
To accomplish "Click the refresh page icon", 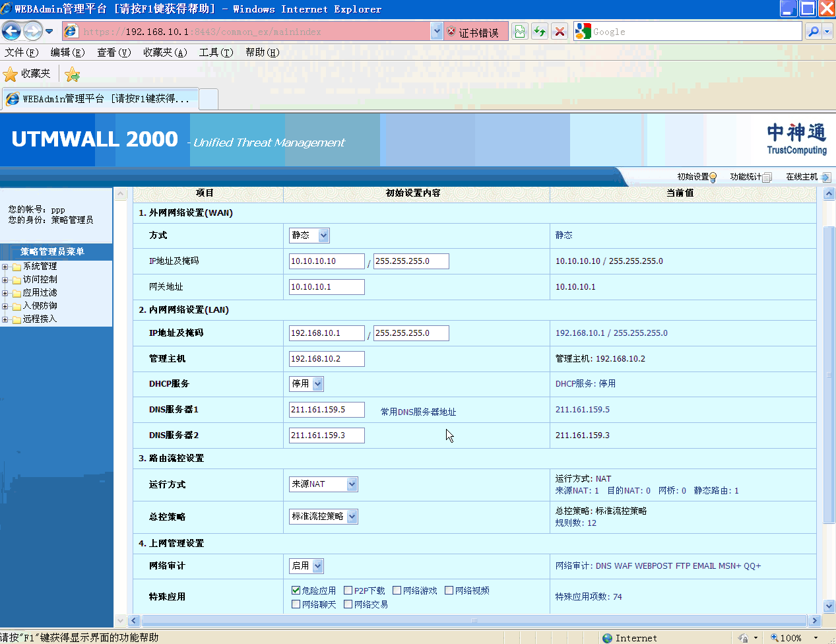I will pos(540,31).
